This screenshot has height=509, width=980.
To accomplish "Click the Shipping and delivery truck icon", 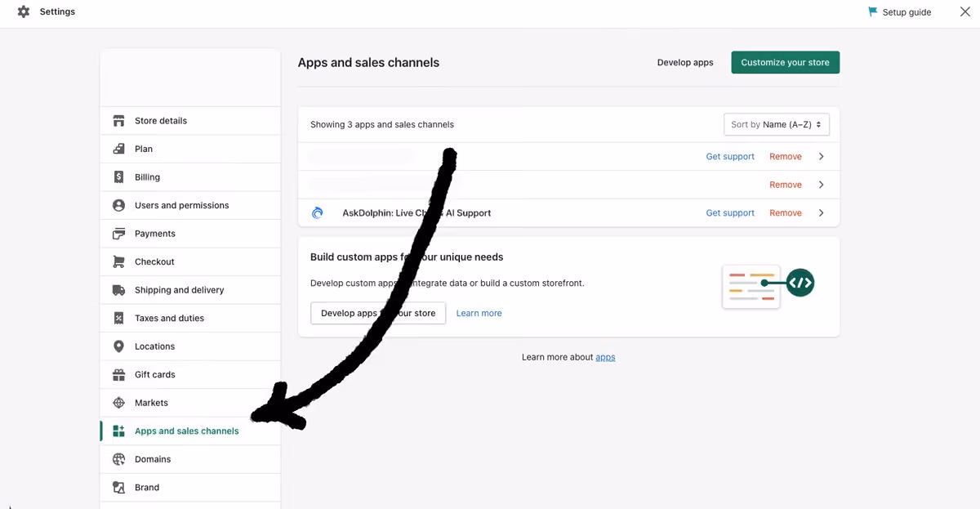I will click(118, 290).
